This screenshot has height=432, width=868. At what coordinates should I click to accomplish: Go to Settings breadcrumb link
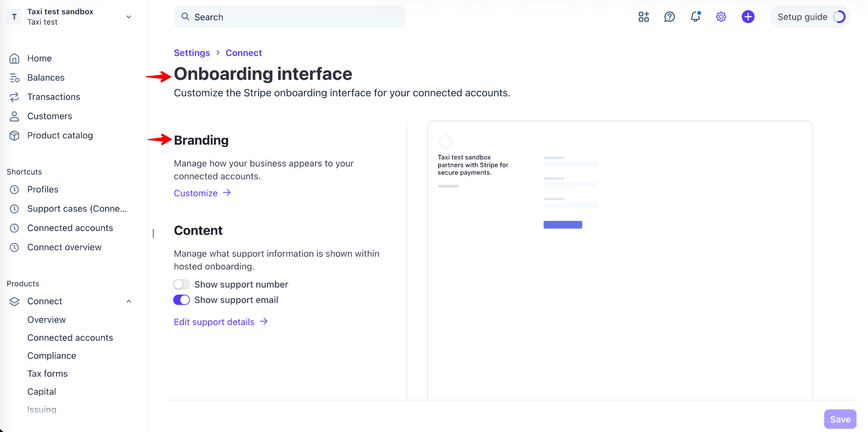[192, 53]
